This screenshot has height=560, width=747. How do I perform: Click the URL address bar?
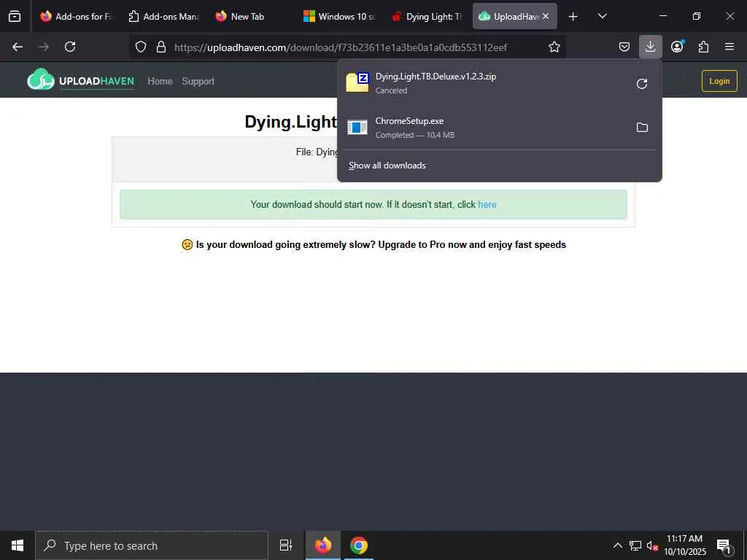coord(348,47)
